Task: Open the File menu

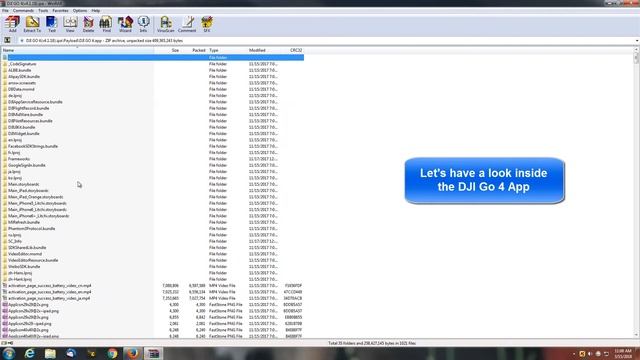Action: [x=5, y=11]
